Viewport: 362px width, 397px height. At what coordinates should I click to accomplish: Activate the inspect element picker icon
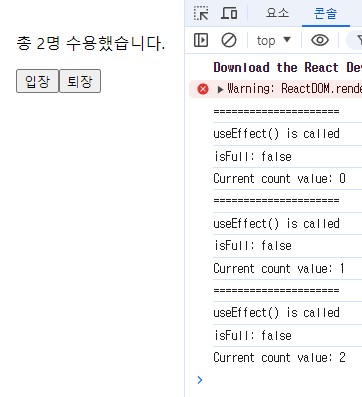point(201,13)
